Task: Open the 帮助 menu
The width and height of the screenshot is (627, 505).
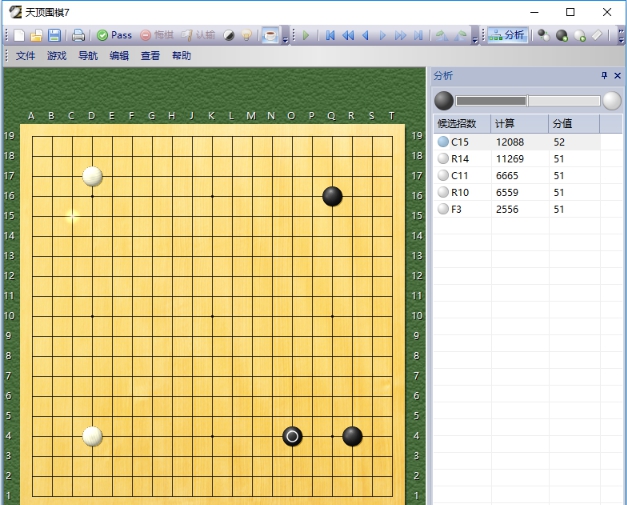Action: (182, 56)
